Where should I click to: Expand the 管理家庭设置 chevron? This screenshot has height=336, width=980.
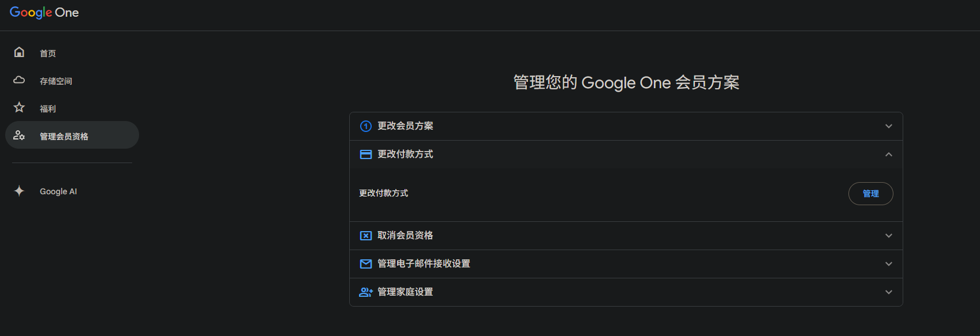point(889,292)
